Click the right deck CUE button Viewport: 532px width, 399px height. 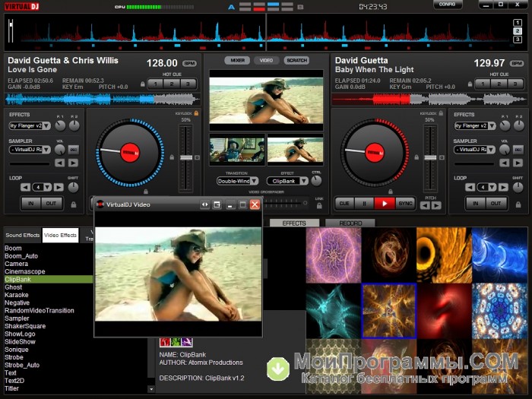click(344, 204)
